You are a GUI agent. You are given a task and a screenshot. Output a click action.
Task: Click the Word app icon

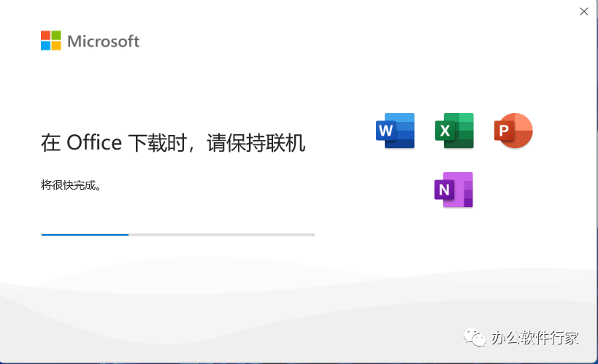(x=395, y=131)
